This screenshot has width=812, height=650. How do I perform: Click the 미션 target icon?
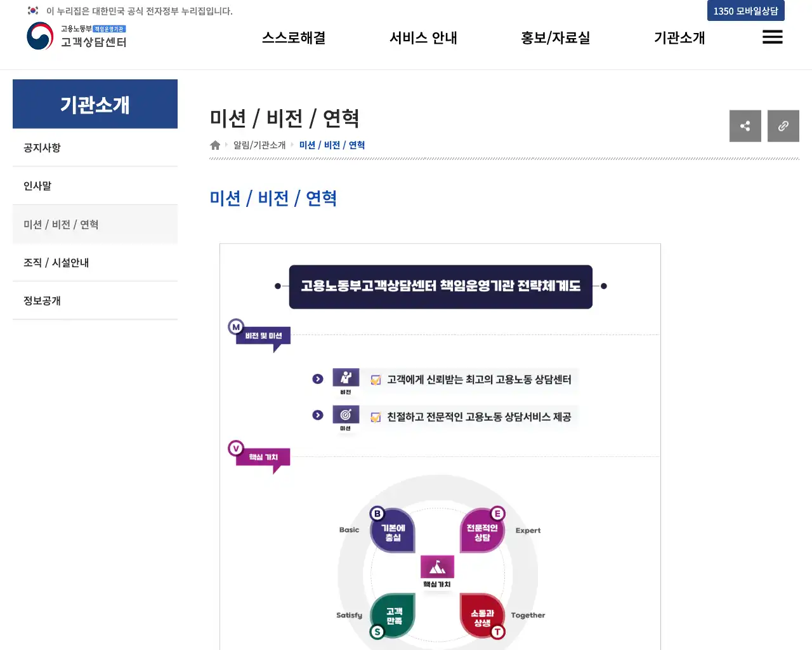(346, 415)
